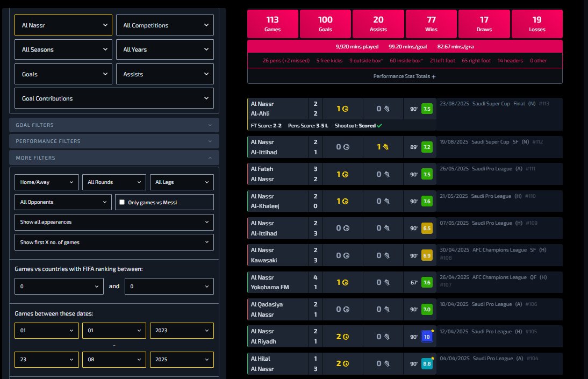
Task: Click goal ball icon in Al Fateh row
Action: tap(346, 175)
